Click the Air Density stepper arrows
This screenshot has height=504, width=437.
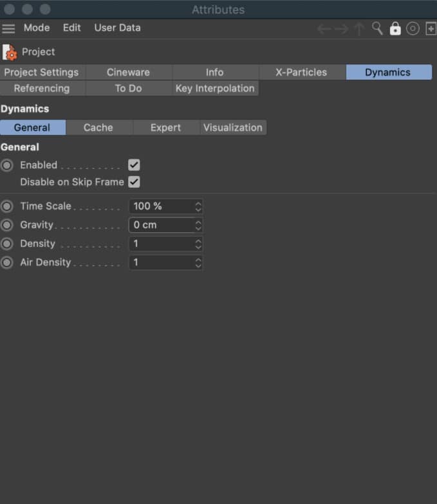pyautogui.click(x=198, y=262)
